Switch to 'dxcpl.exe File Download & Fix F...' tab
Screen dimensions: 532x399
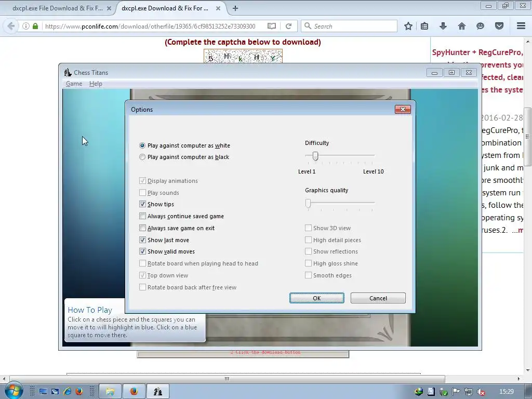tap(57, 8)
